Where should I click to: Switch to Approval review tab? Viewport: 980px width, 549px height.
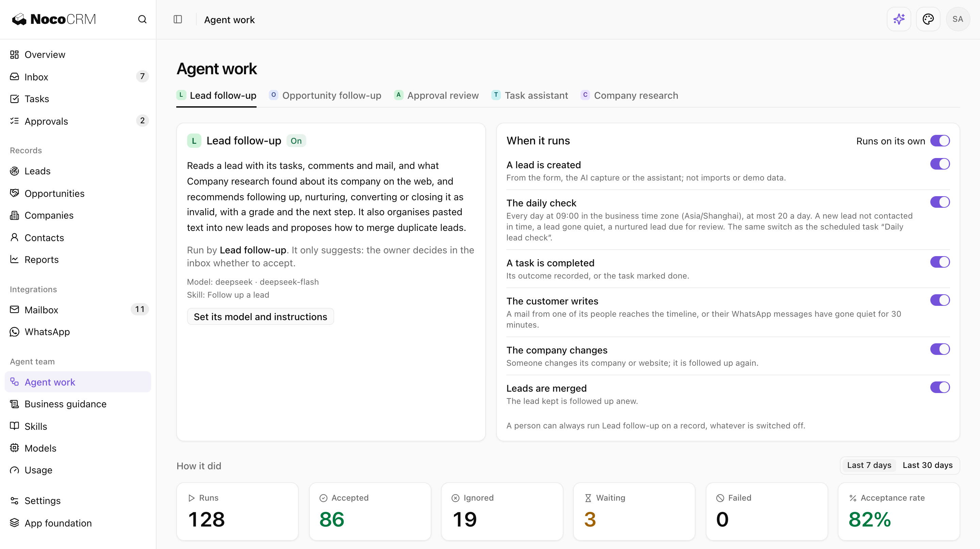point(436,96)
